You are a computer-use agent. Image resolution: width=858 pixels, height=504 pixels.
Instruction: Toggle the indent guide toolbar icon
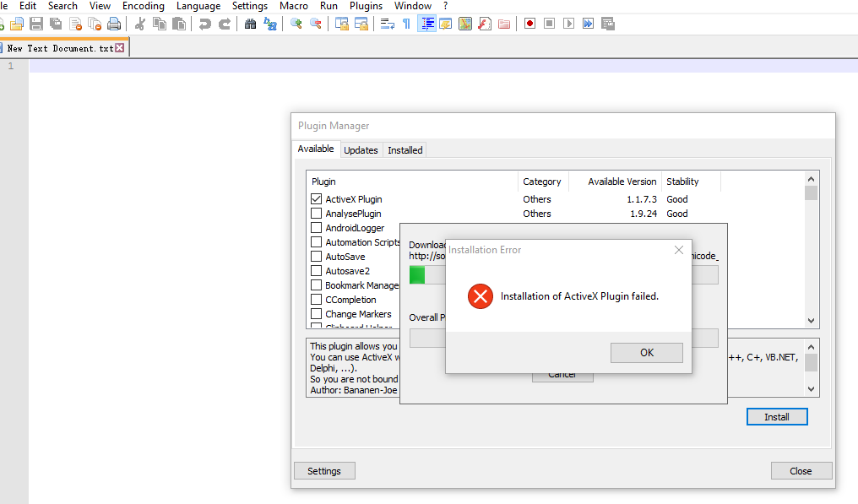426,24
